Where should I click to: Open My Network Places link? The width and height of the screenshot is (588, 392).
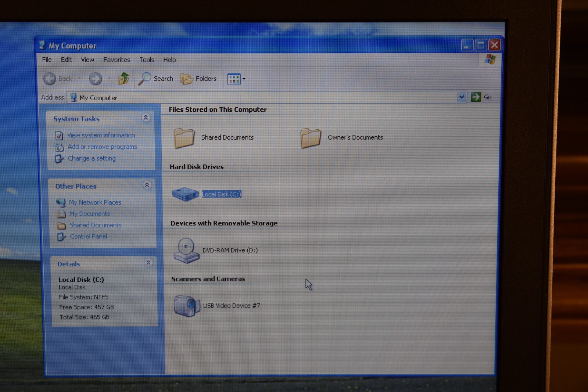pos(95,202)
